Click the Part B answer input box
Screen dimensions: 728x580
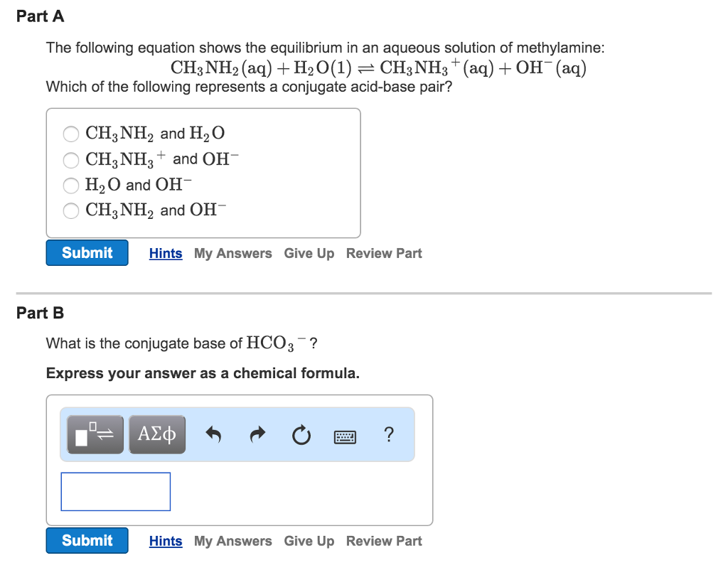[x=115, y=491]
